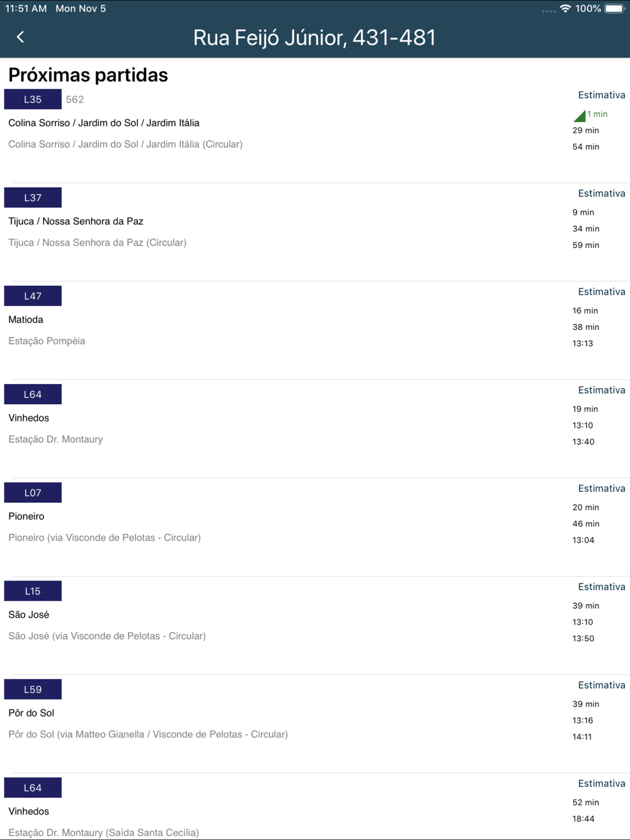The height and width of the screenshot is (840, 630).
Task: Tap the L59 route badge
Action: click(33, 689)
